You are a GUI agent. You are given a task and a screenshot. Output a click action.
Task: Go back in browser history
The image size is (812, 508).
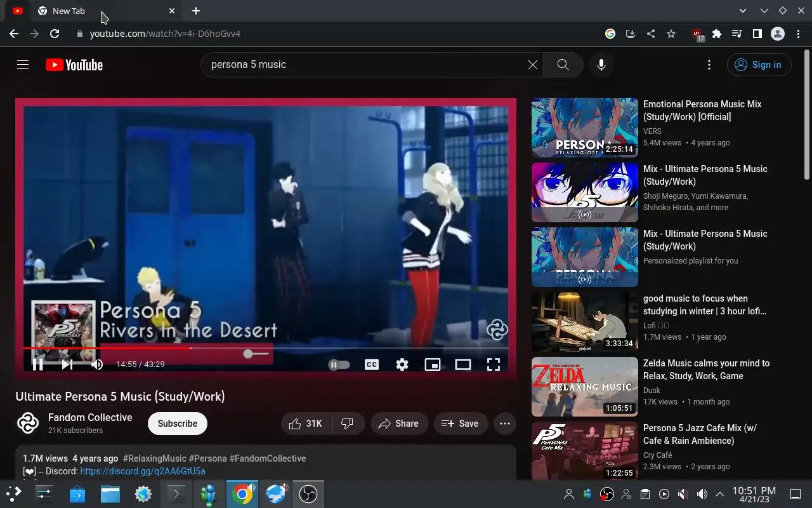click(14, 34)
